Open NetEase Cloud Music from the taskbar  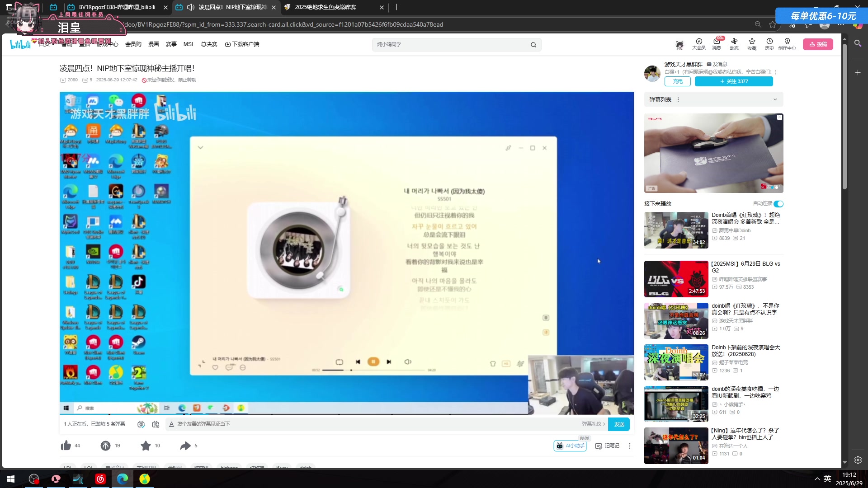100,479
